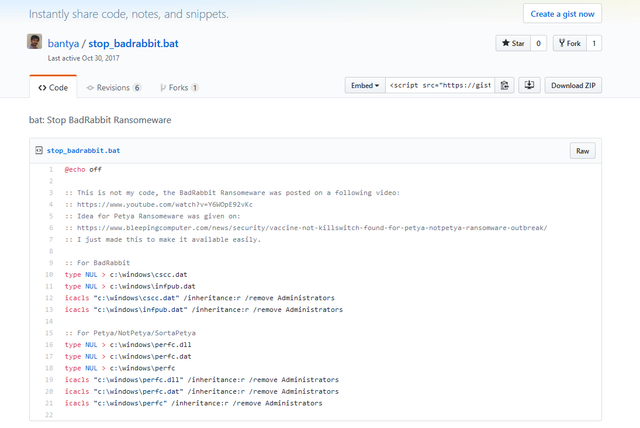Click the revisions count badge 6
Viewport: 640px width, 428px height.
click(137, 88)
